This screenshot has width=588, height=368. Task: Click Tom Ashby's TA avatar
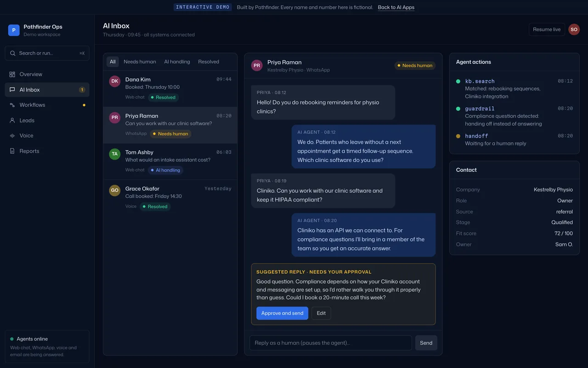pos(115,154)
